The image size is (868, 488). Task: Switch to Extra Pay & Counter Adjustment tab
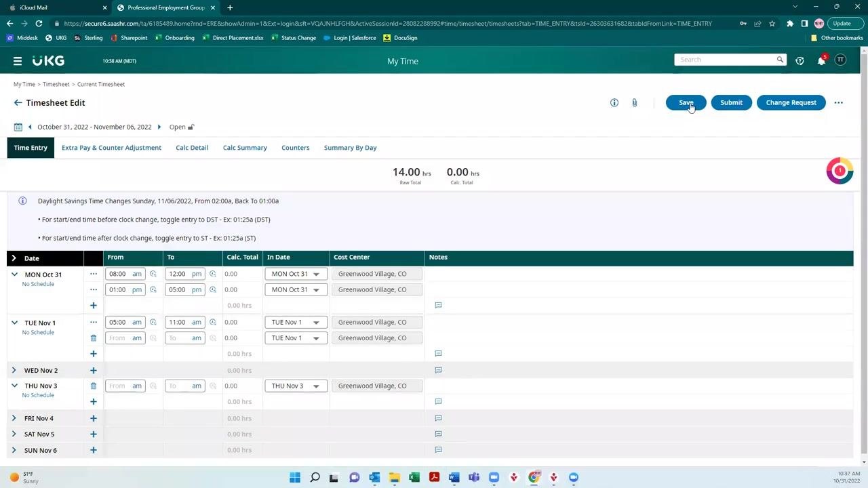coord(111,148)
